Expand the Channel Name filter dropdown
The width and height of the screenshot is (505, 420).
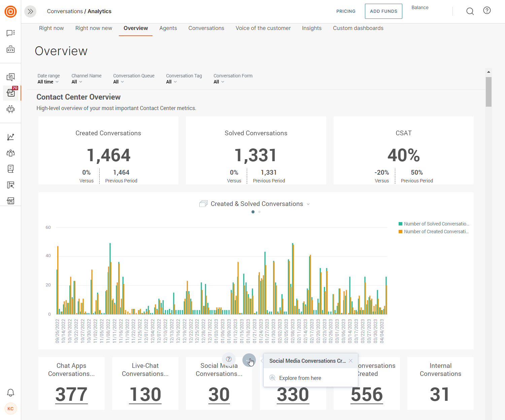77,81
